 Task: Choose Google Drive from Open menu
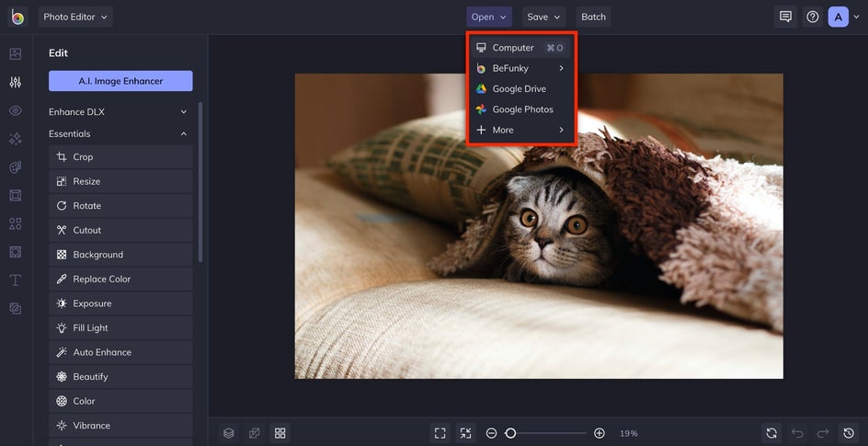(x=520, y=88)
